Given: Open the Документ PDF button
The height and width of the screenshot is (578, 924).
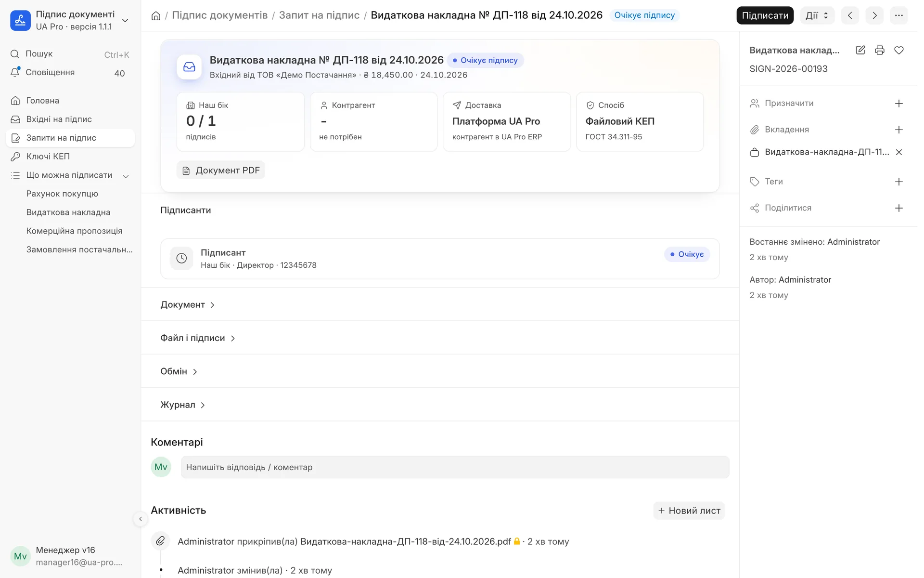Looking at the screenshot, I should click(221, 170).
